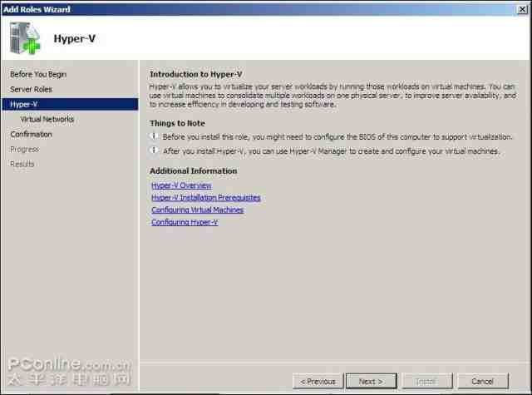Proceed with the Next button
The height and width of the screenshot is (395, 532).
372,381
